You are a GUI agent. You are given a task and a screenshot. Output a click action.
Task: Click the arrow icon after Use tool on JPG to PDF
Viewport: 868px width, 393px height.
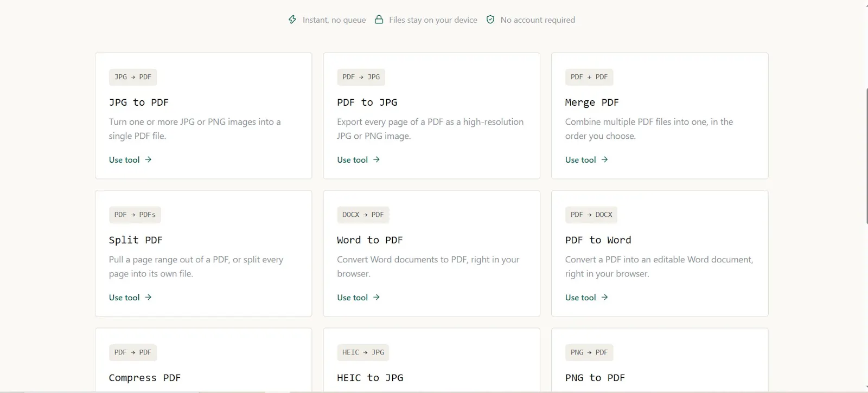[x=148, y=159]
